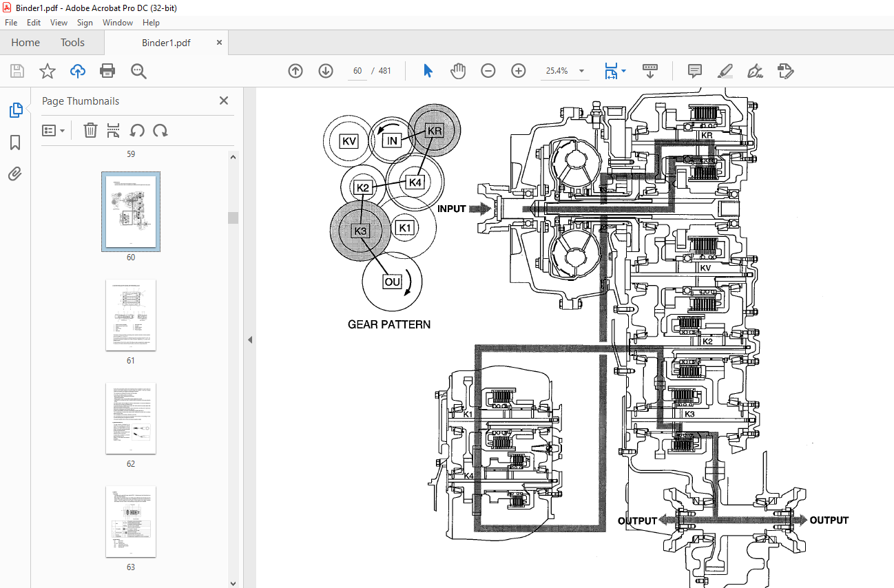Click the scrolling mode keyboard-arrow icon
The width and height of the screenshot is (894, 588).
tap(650, 71)
